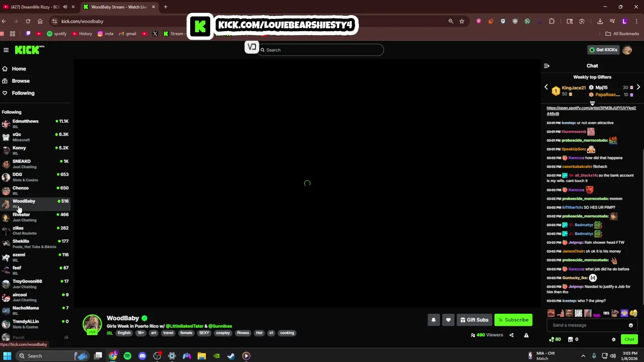Click the green Subscribe button
Image resolution: width=644 pixels, height=362 pixels.
[513, 320]
